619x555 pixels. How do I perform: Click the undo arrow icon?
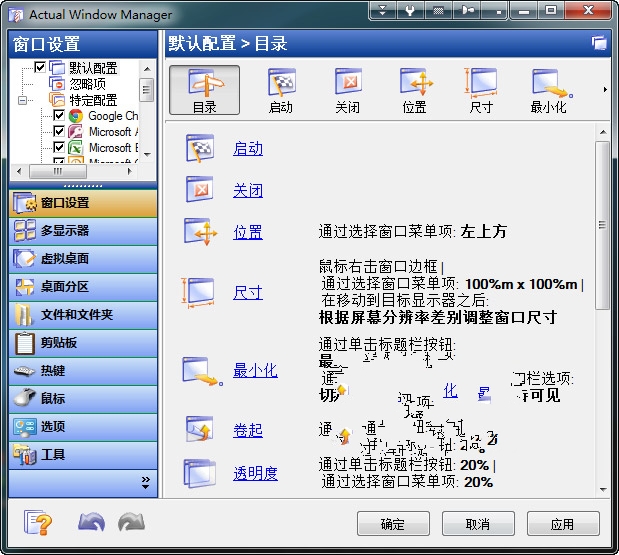pyautogui.click(x=92, y=522)
